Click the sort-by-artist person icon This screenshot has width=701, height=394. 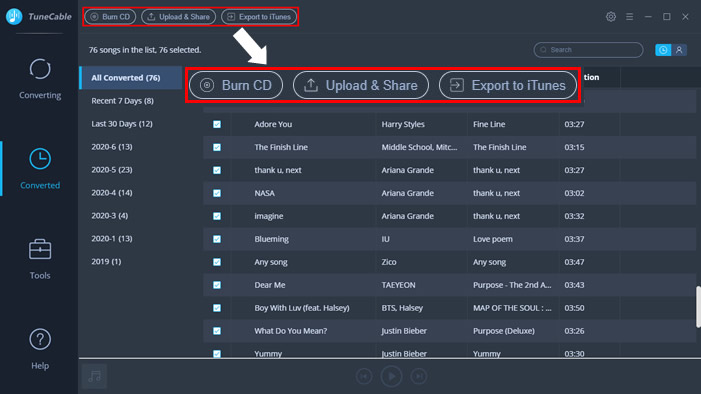(679, 50)
